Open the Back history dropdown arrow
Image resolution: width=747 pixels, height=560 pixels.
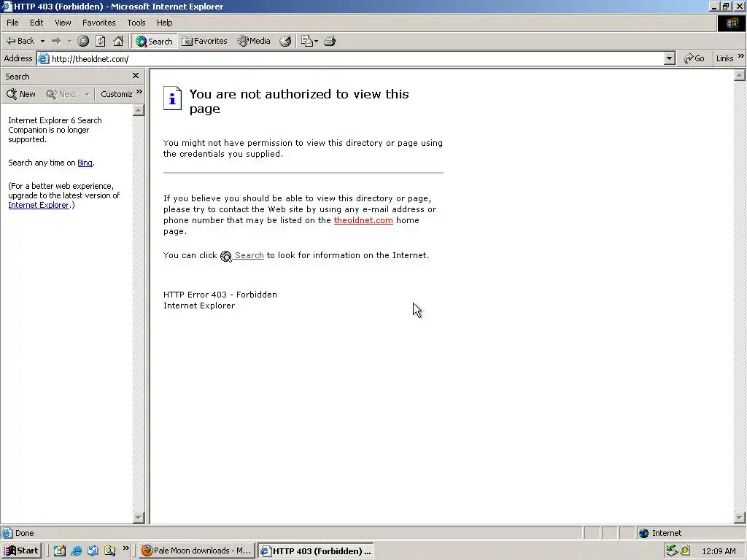click(x=42, y=41)
